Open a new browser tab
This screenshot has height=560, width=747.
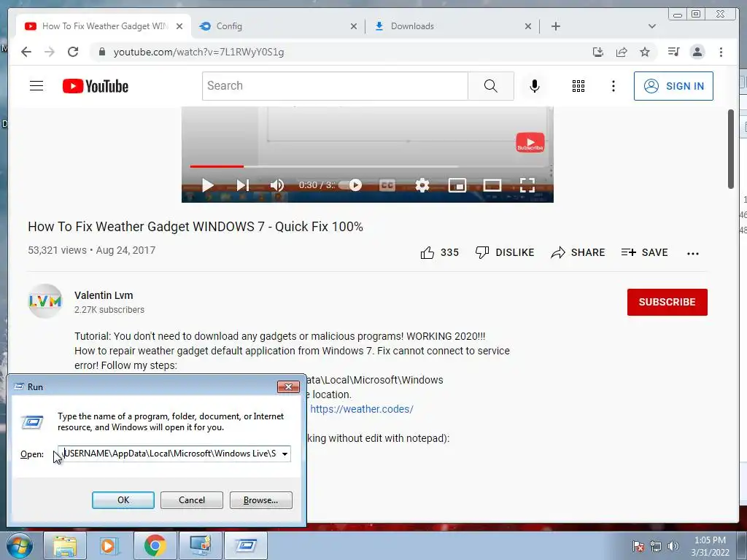555,26
